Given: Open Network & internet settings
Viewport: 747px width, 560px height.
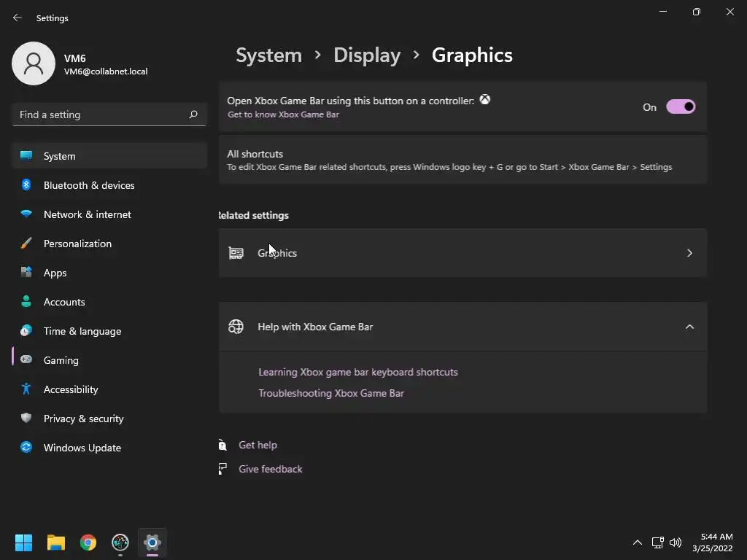Looking at the screenshot, I should (87, 214).
